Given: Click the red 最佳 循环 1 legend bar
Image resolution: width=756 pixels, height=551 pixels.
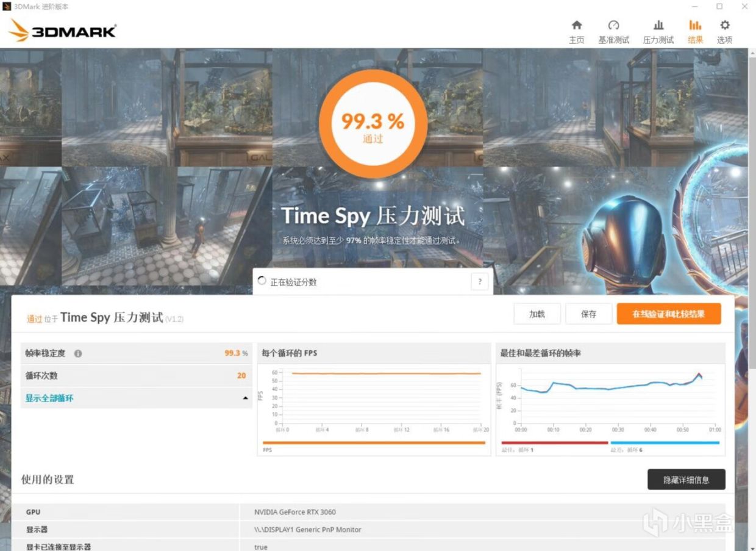Looking at the screenshot, I should [555, 442].
